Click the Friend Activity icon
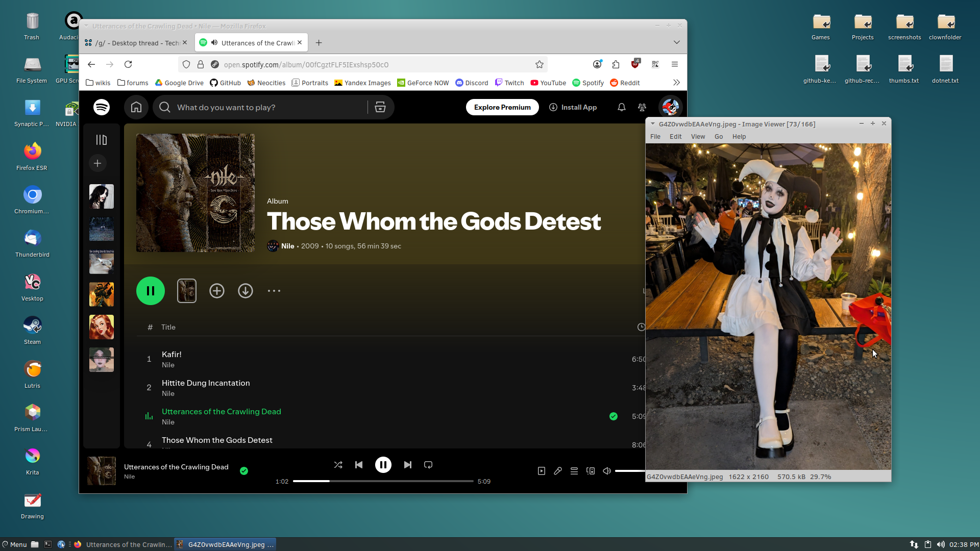The width and height of the screenshot is (980, 551). pos(642,107)
